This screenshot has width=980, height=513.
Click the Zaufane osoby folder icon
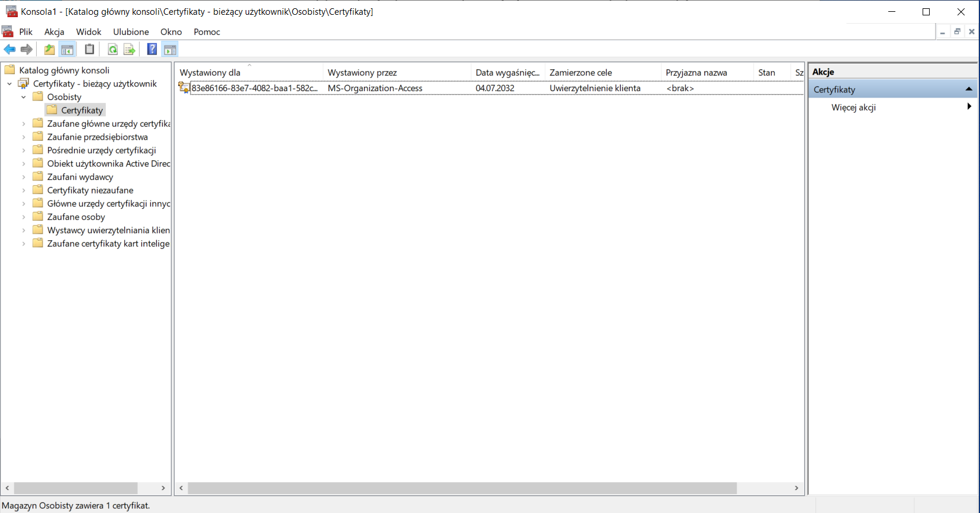(x=38, y=217)
